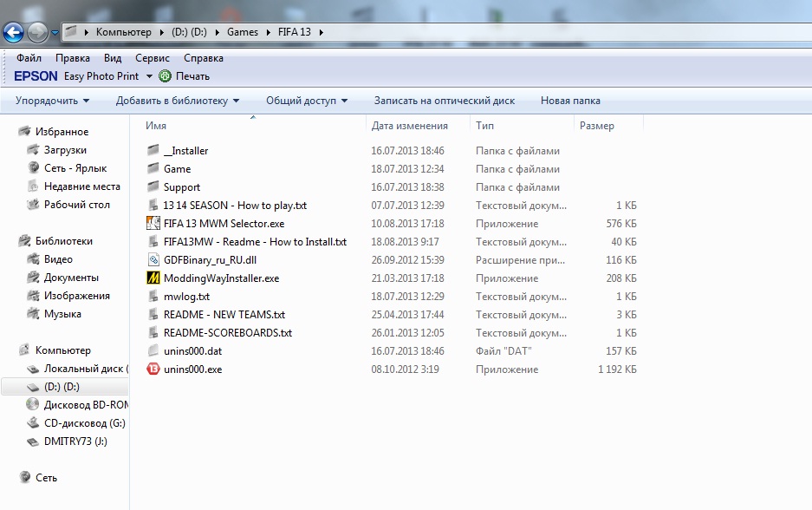Click the Библиотеки sidebar icon

pyautogui.click(x=24, y=240)
